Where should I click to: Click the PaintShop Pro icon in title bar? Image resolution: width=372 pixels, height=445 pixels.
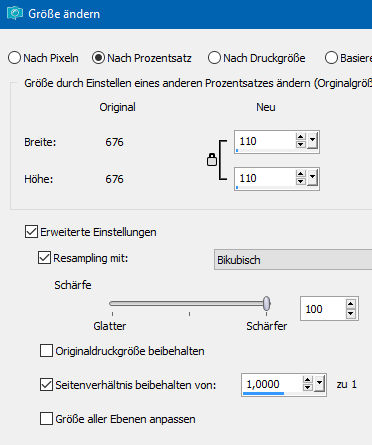(x=15, y=13)
